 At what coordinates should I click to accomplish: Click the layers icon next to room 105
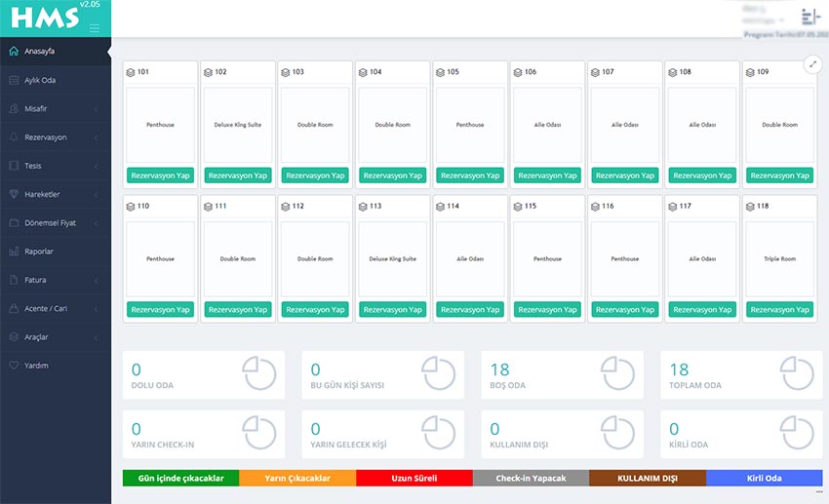click(x=441, y=72)
